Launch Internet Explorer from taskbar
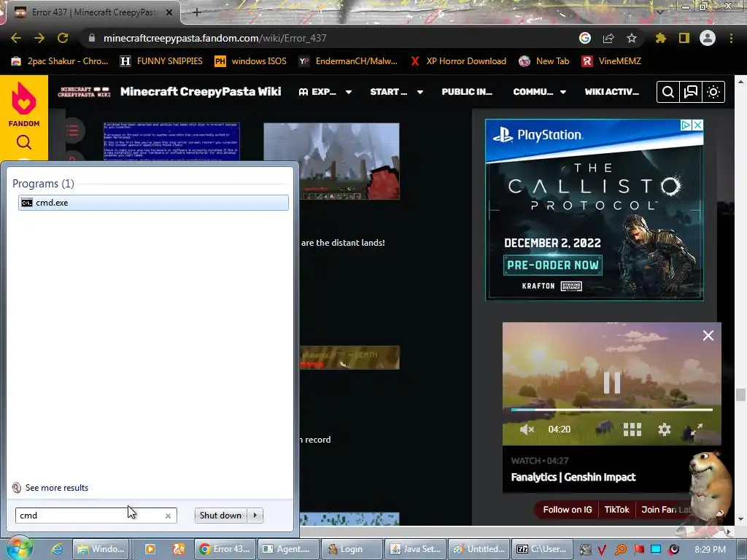The image size is (747, 560). tap(57, 549)
